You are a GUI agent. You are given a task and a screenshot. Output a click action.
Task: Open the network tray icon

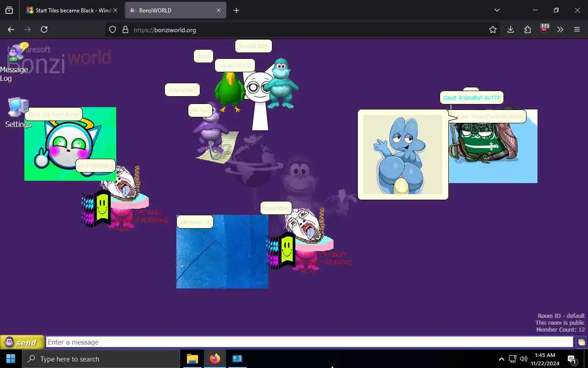[513, 359]
